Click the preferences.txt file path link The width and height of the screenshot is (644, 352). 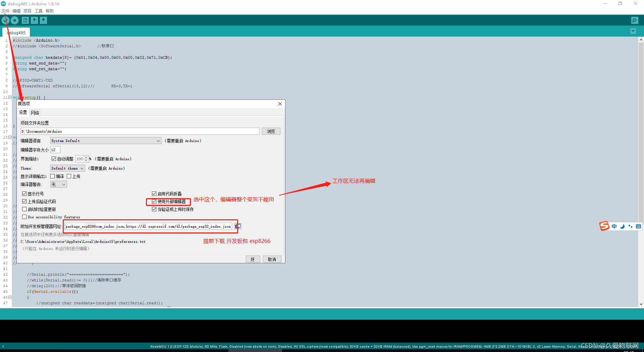pyautogui.click(x=83, y=241)
